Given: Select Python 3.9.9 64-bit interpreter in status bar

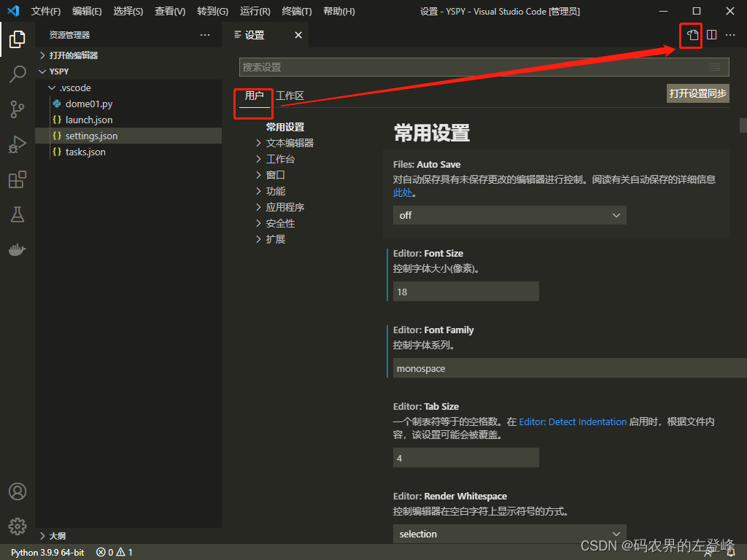Looking at the screenshot, I should pos(47,553).
